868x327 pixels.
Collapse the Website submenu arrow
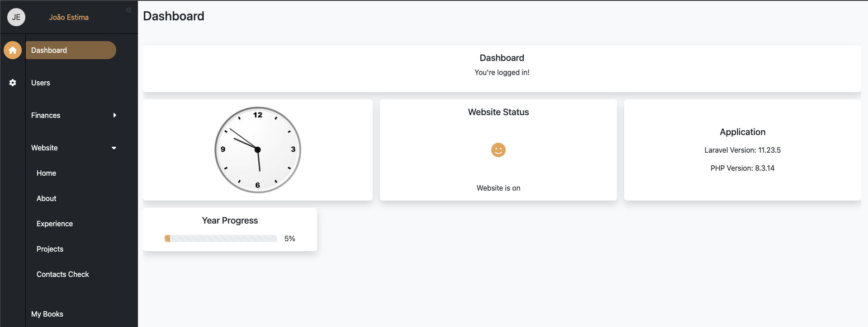pyautogui.click(x=114, y=148)
